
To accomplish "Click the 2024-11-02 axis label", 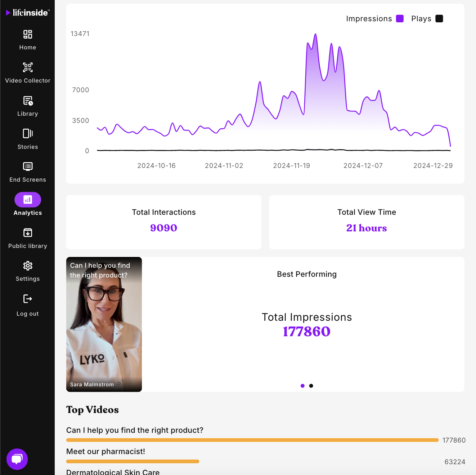I will tap(224, 166).
